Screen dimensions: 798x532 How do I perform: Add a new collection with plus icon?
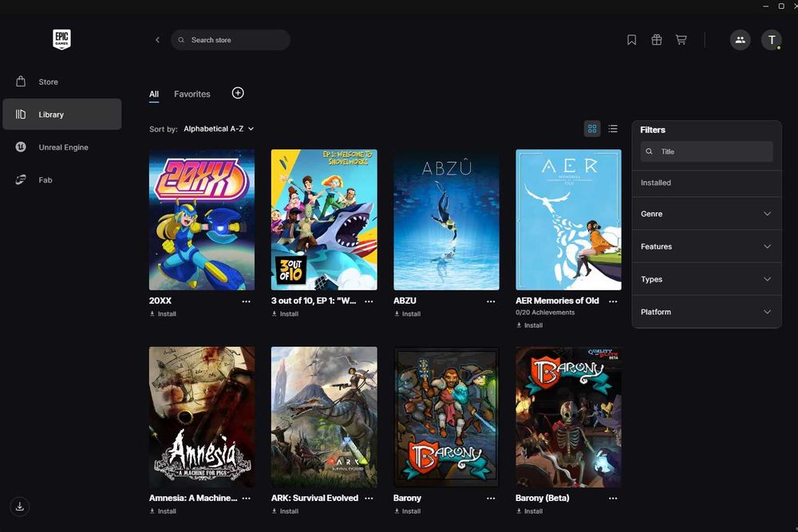point(238,93)
